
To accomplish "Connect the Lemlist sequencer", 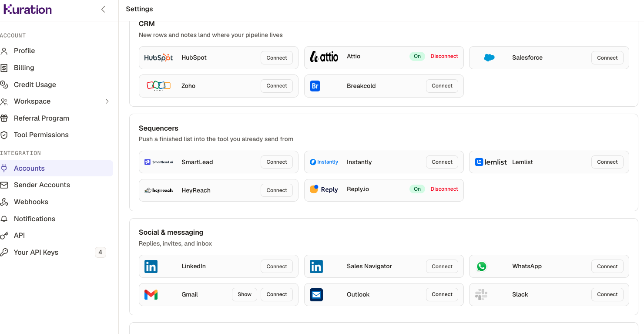I will point(607,162).
